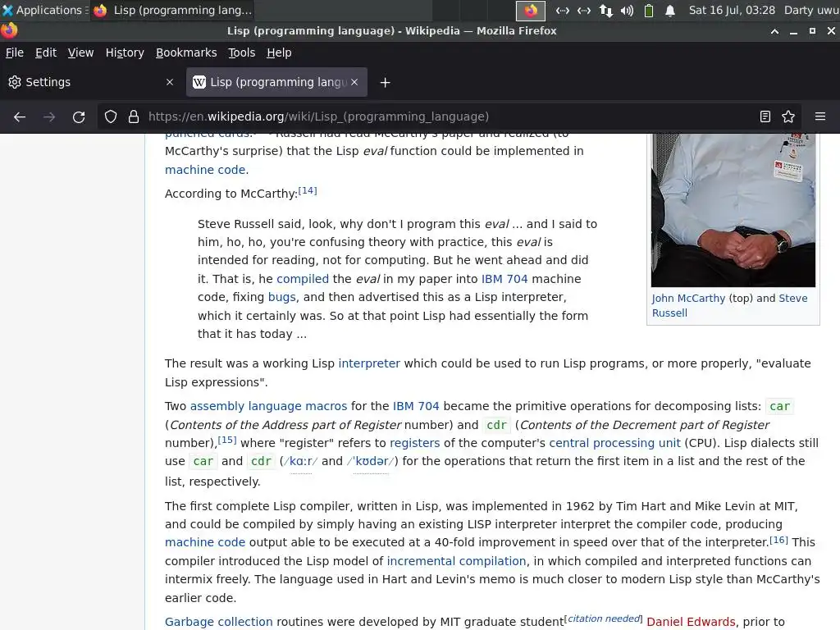Open the Firefox hamburger menu
The width and height of the screenshot is (840, 630).
tap(820, 116)
